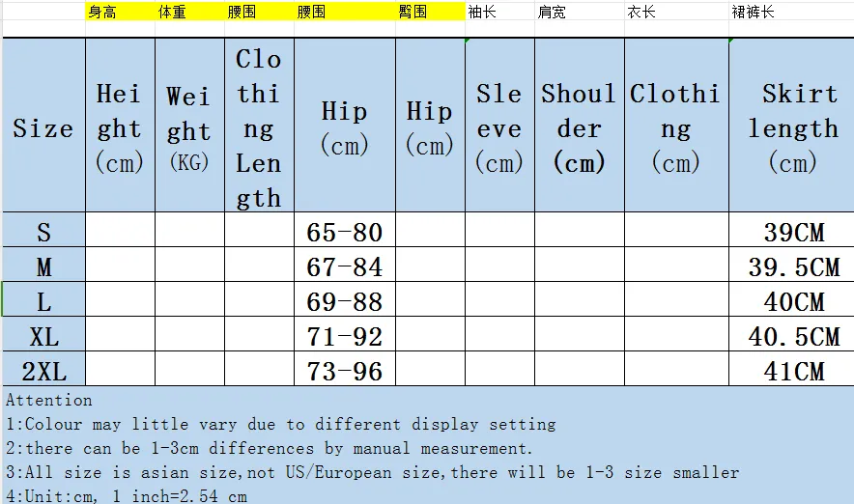The width and height of the screenshot is (854, 504).
Task: Click the S size row cell
Action: pos(43,232)
